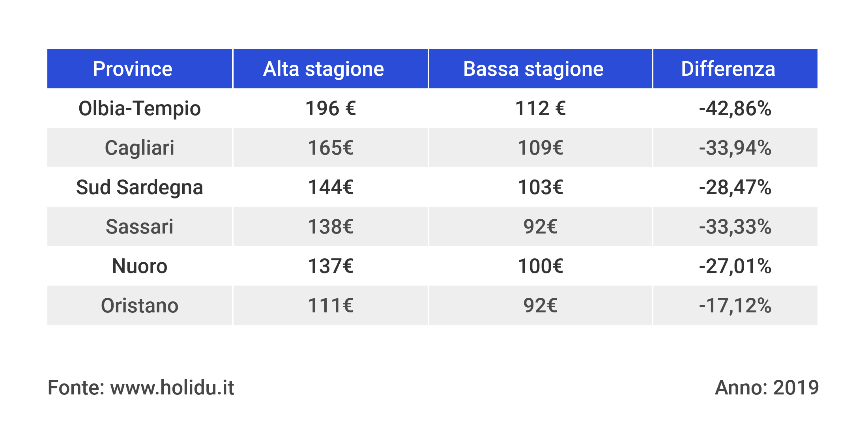Click the -33,33% difference for Sassari
The width and height of the screenshot is (868, 426).
(x=735, y=227)
